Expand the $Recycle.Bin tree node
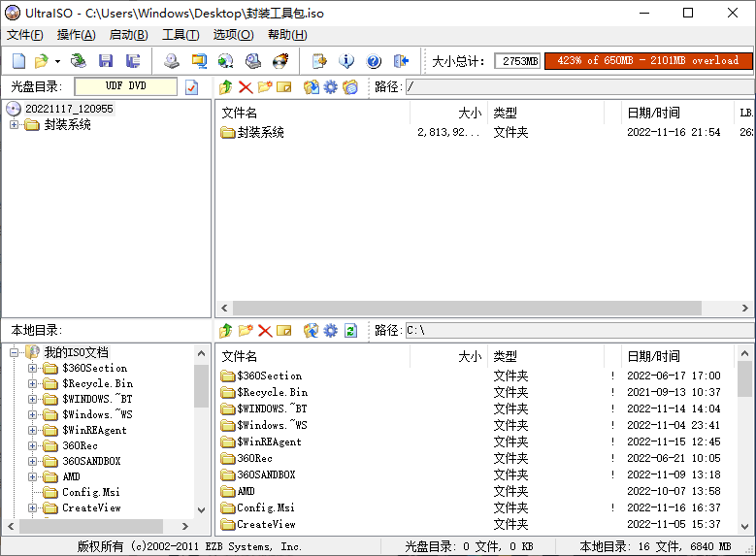The image size is (756, 556). tap(32, 384)
